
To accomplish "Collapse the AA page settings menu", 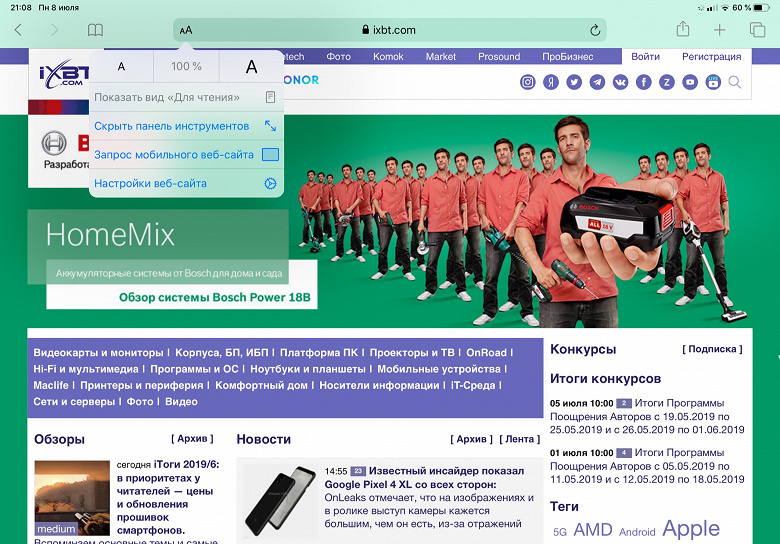I will tap(186, 30).
